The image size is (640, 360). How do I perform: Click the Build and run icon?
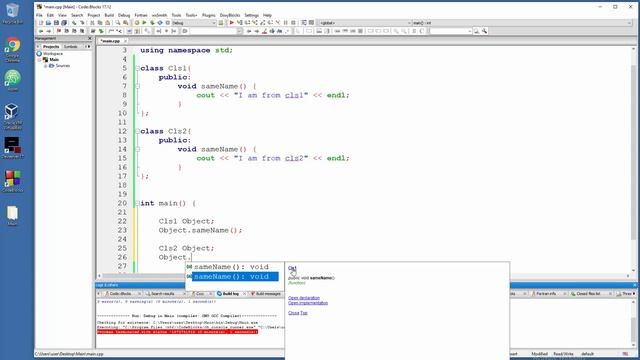[x=152, y=23]
